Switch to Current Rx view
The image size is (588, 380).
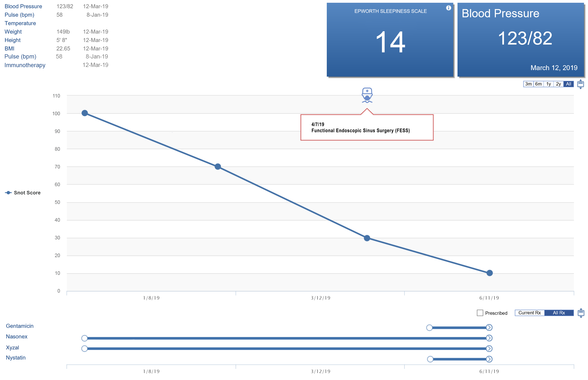[x=529, y=313]
